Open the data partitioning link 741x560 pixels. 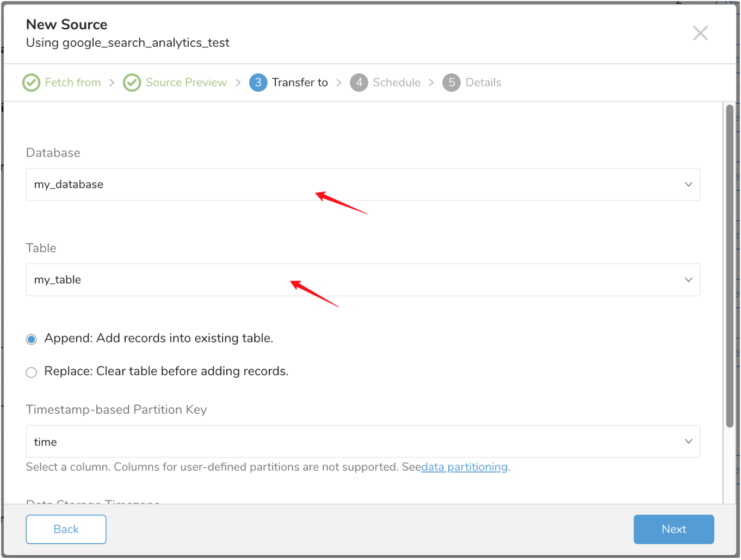point(464,467)
